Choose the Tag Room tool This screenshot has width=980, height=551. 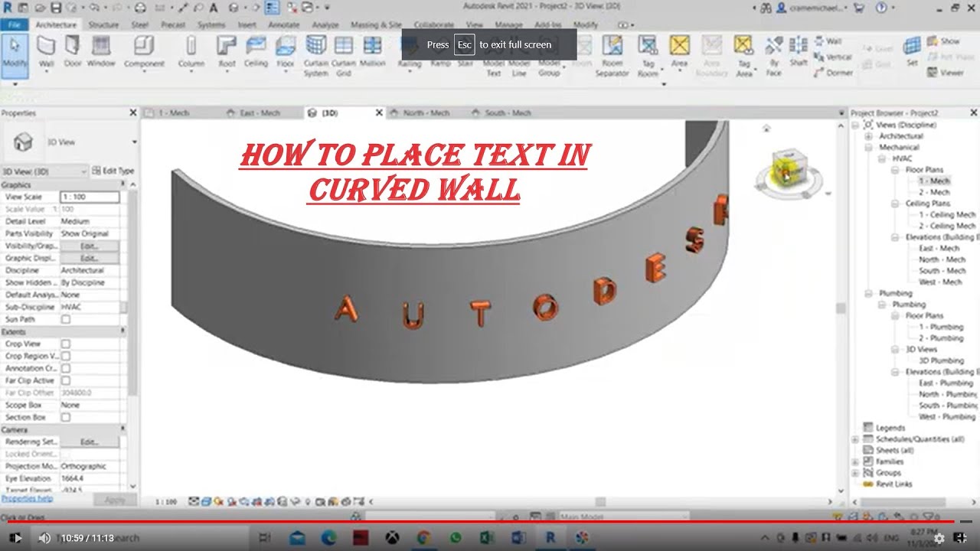click(x=648, y=56)
